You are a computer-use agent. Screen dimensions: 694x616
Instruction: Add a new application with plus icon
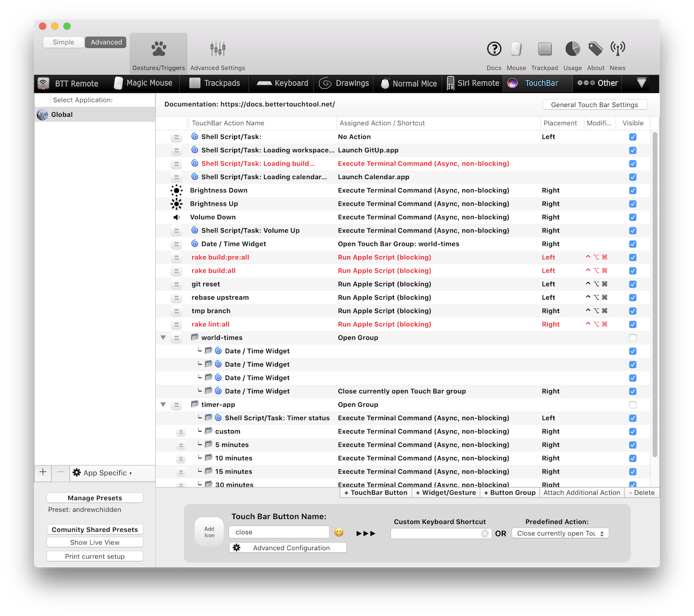(43, 472)
